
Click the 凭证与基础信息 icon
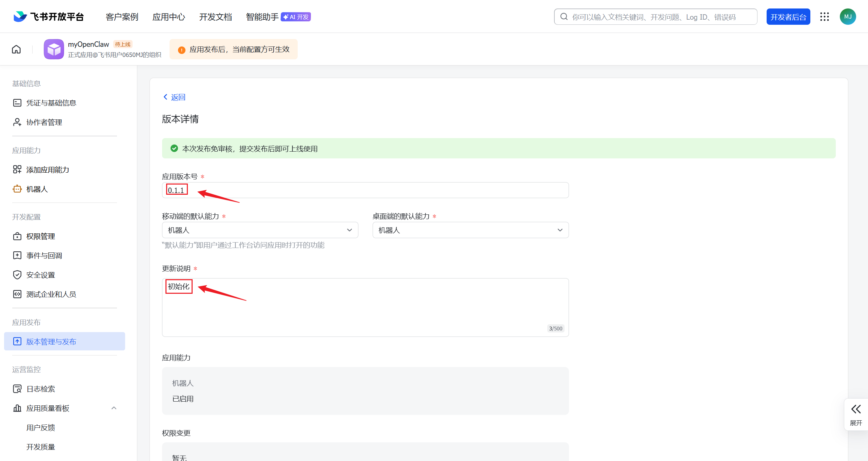[x=17, y=103]
